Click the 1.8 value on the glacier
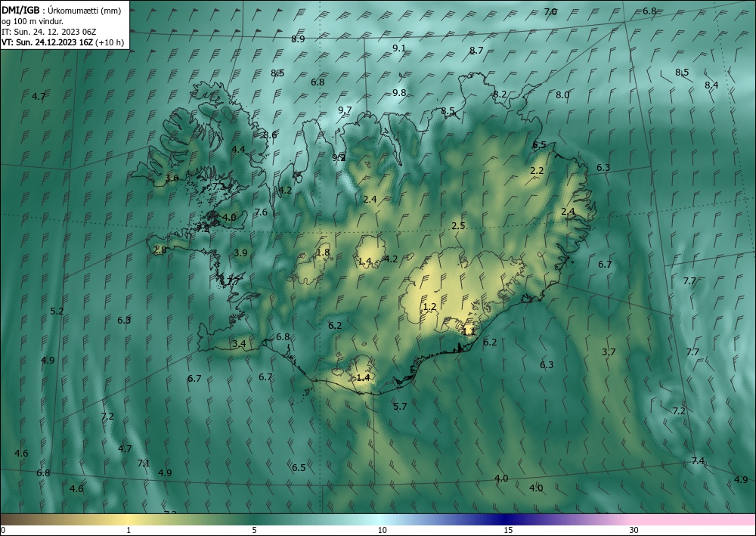 coord(324,252)
